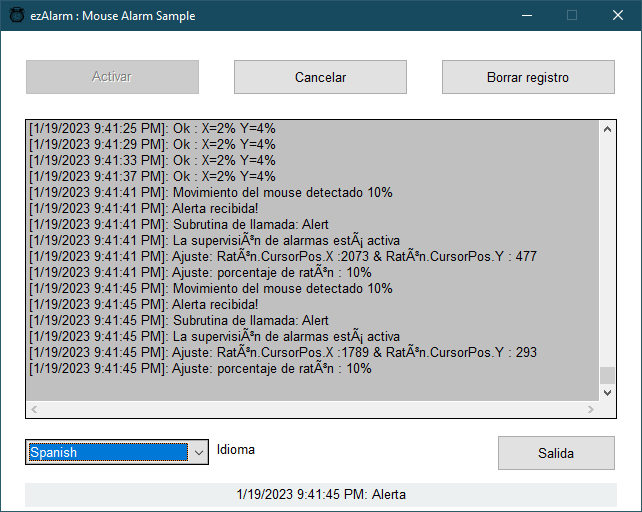
Task: Click the Idioma label
Action: point(236,449)
